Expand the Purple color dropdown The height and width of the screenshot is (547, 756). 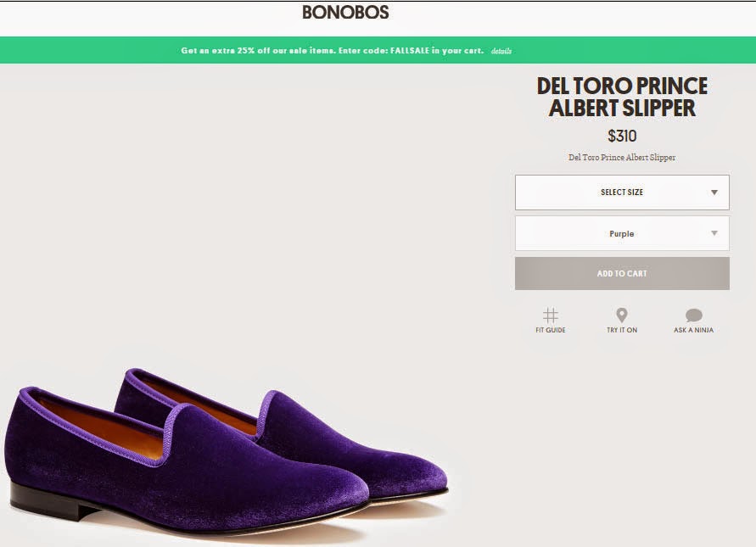[x=622, y=233]
